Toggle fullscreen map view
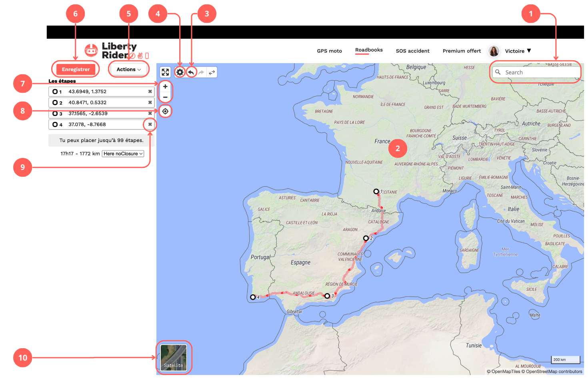Screen dimensions: 588x379 (x=165, y=72)
